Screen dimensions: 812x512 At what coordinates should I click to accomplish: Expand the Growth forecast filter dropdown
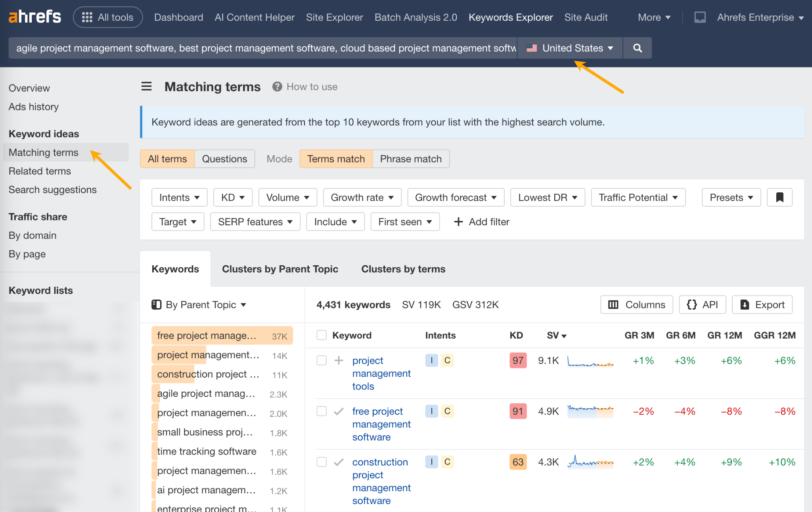pyautogui.click(x=455, y=197)
